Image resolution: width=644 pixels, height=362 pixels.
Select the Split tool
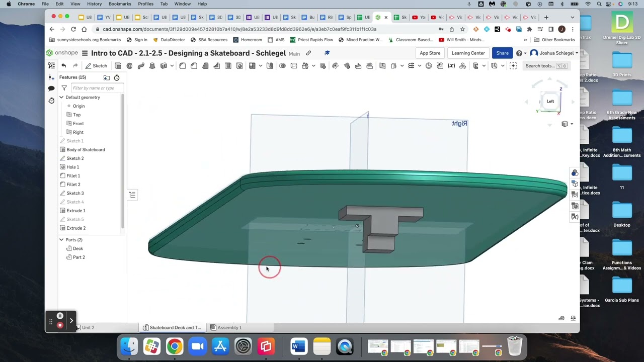coord(294,66)
